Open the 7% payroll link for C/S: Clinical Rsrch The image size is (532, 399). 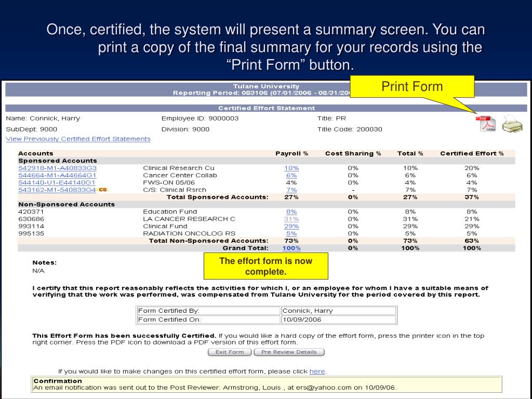click(291, 190)
